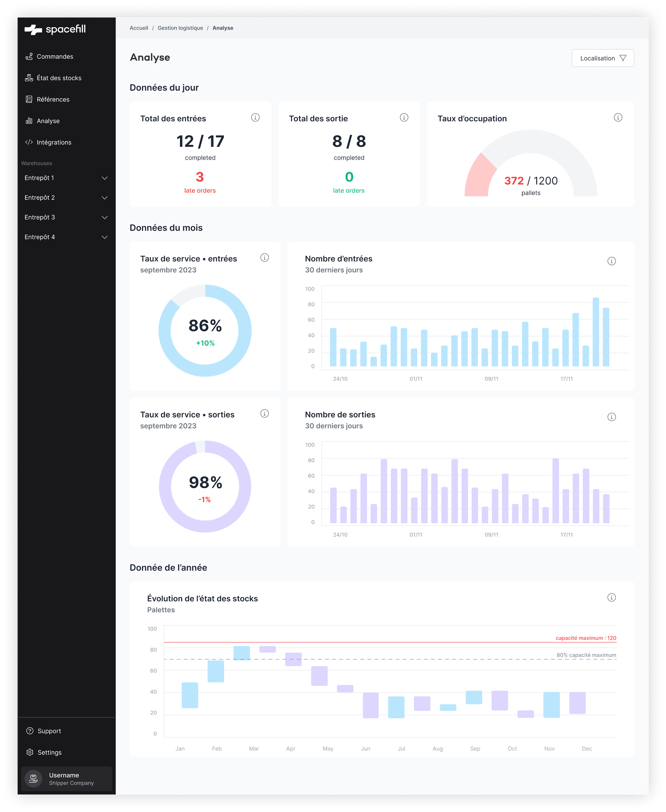Click the '3' late orders count
Viewport: 666px width, 812px height.
199,177
